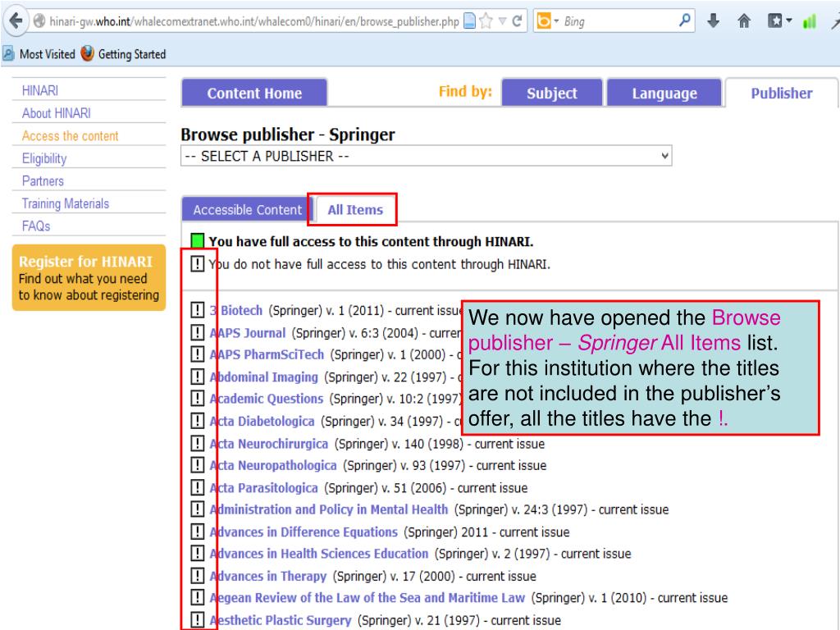Open the About HINARI link
The height and width of the screenshot is (630, 840).
(x=57, y=113)
